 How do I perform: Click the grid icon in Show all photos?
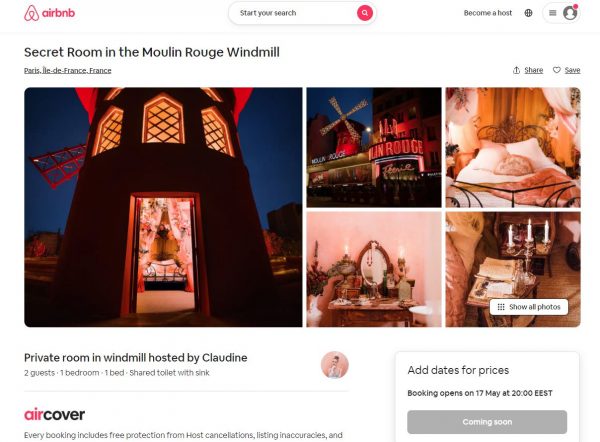click(501, 307)
